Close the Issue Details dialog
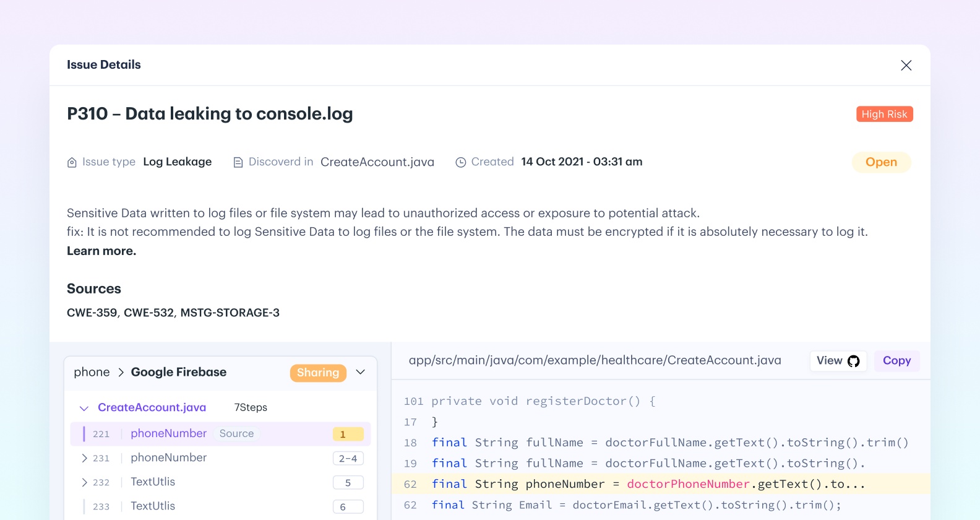Screen dimensions: 980x520 tap(906, 66)
